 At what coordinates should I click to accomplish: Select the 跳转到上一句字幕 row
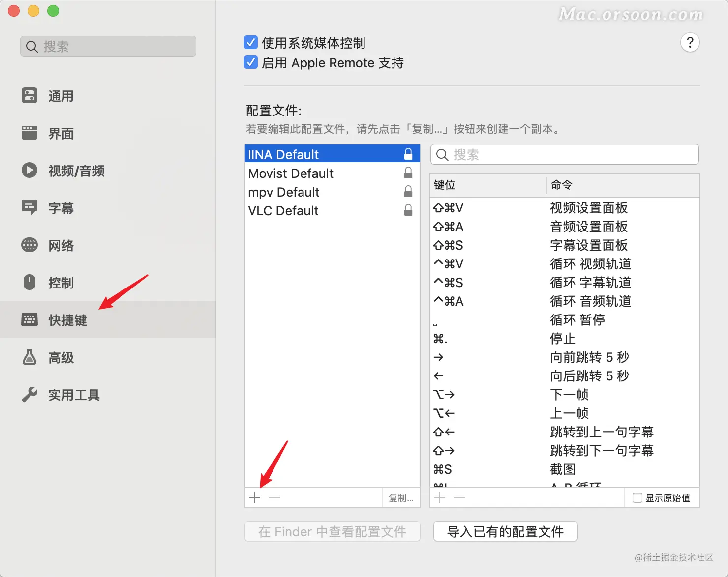(565, 432)
